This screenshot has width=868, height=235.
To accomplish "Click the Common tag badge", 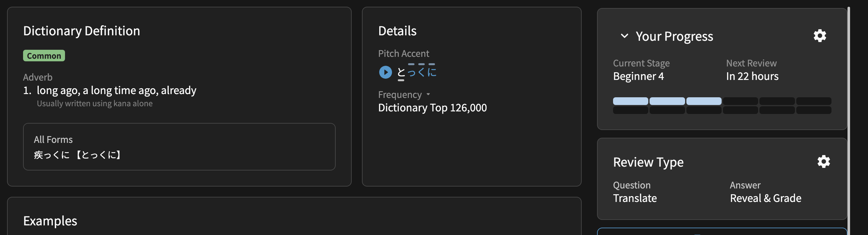I will 44,56.
